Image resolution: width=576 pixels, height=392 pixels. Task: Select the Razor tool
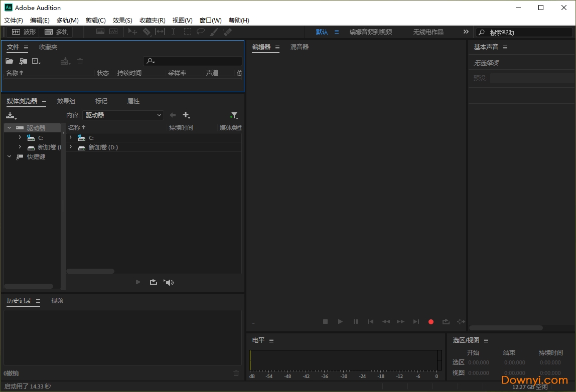pos(147,31)
